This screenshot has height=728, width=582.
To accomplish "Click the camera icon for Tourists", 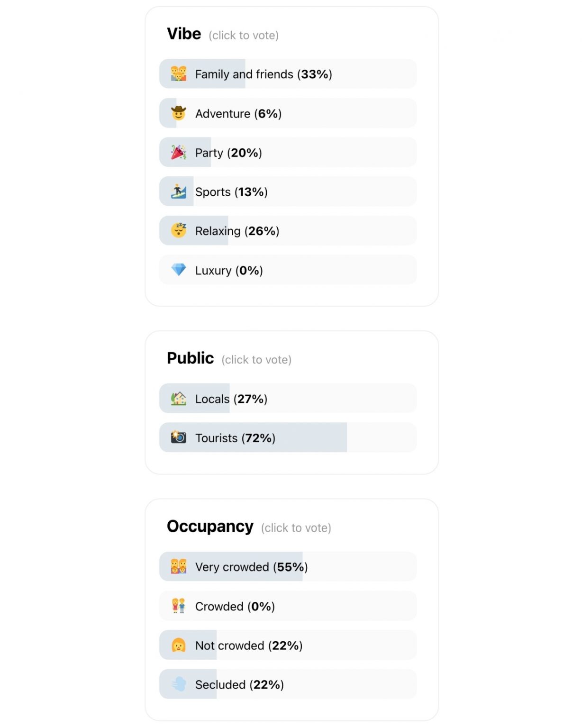I will pos(179,437).
